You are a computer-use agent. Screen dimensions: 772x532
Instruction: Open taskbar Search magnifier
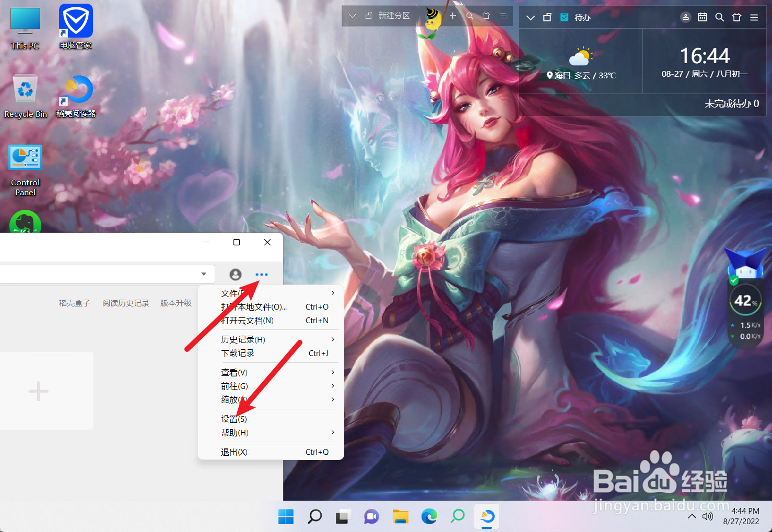click(x=314, y=517)
